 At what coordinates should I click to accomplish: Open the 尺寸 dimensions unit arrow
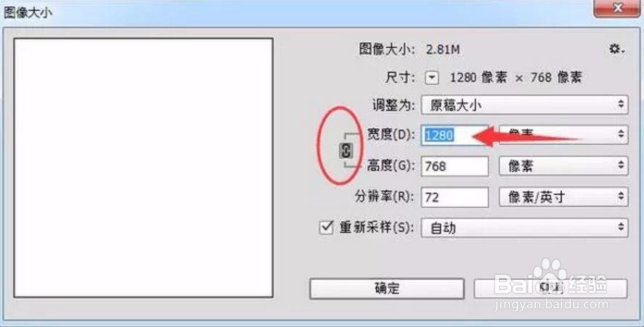pos(432,78)
